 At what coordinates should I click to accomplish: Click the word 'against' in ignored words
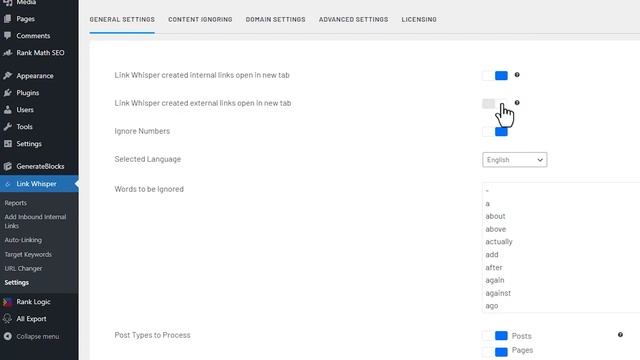tap(498, 293)
